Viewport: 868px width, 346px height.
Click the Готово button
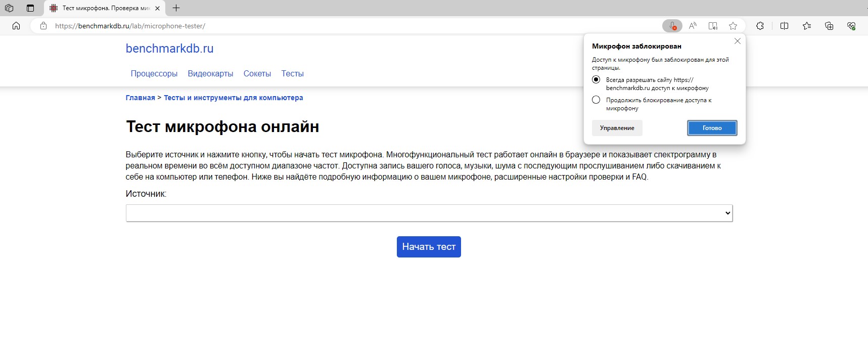point(712,128)
